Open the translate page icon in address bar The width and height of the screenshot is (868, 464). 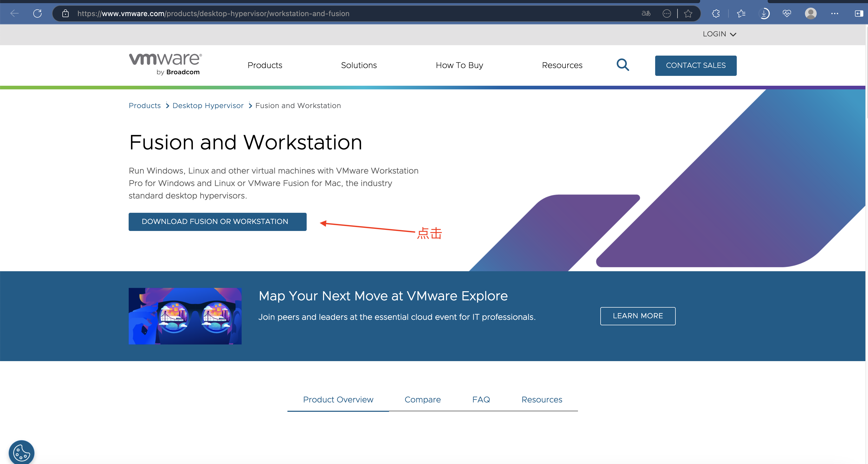[646, 14]
